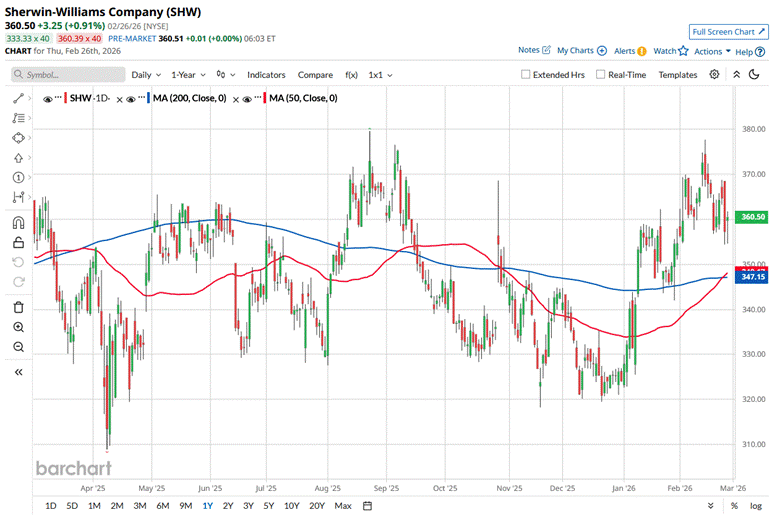Screen dimensions: 780x515
Task: Toggle visibility of MA 50 line
Action: [x=247, y=100]
